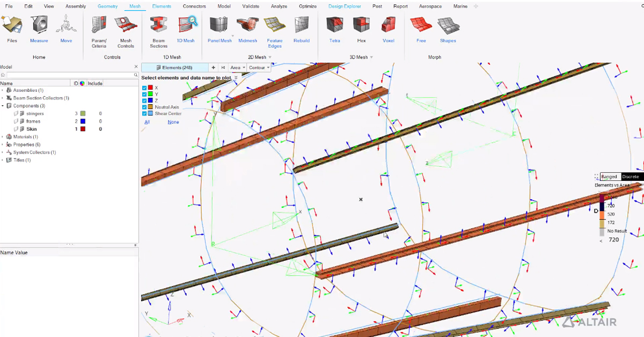Expand the Materials (1) node
This screenshot has height=337, width=644.
tap(3, 137)
